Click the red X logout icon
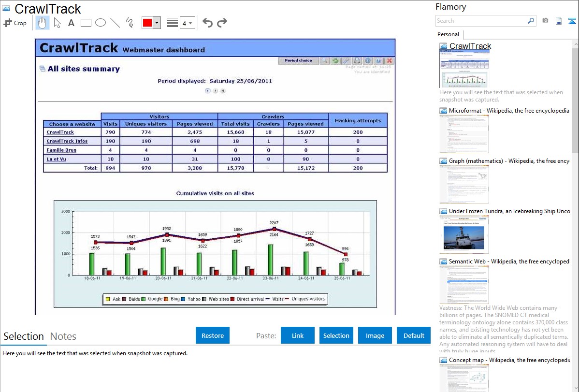Image resolution: width=579 pixels, height=392 pixels. click(389, 60)
